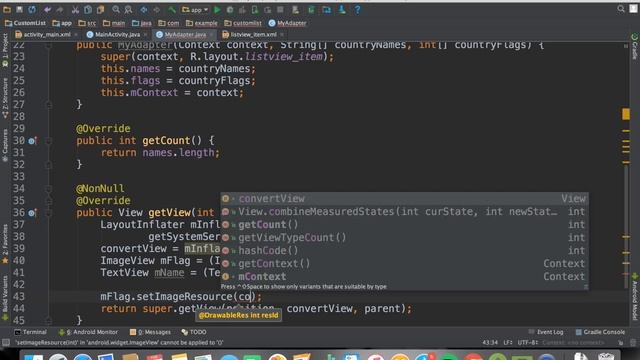Toggle the read-only lock icon in status bar
This screenshot has width=640, height=360.
[x=621, y=342]
